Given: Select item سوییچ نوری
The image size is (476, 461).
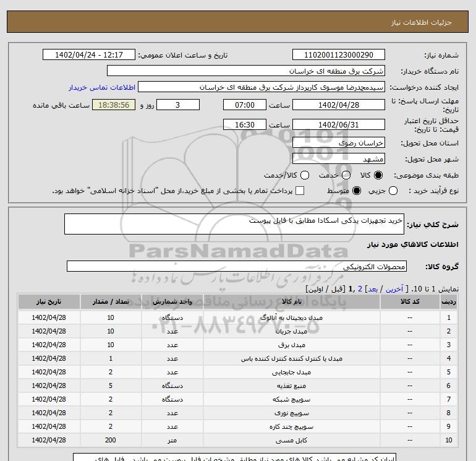Looking at the screenshot, I should click(291, 413).
